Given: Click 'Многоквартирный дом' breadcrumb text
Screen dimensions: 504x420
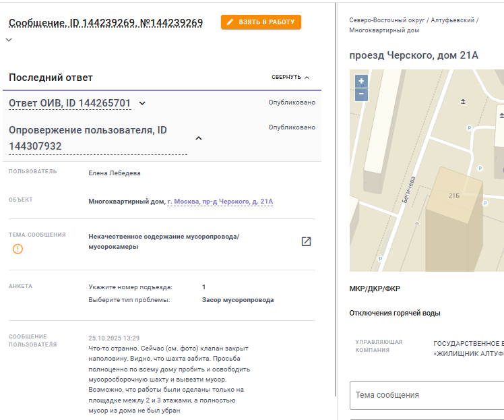Looking at the screenshot, I should (x=384, y=30).
